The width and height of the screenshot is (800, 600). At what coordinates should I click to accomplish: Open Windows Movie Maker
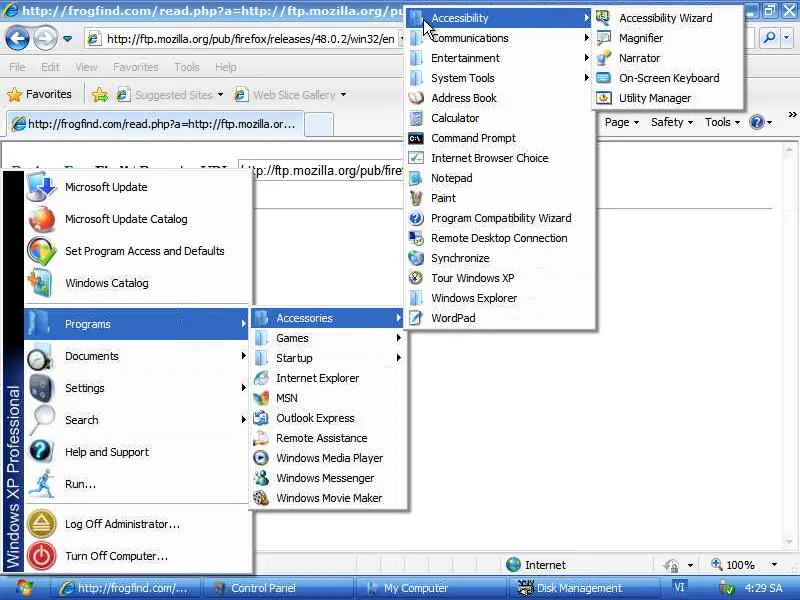(328, 498)
